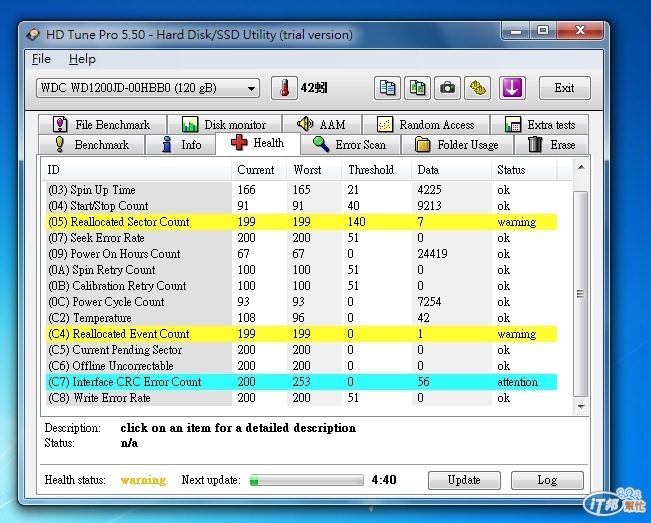Select the (05) Reallocated Sector Count row
The width and height of the screenshot is (651, 523).
pos(301,222)
